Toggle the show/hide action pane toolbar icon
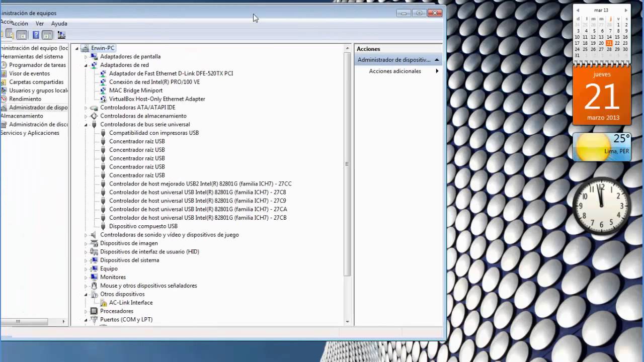This screenshot has width=644, height=362. (x=47, y=35)
